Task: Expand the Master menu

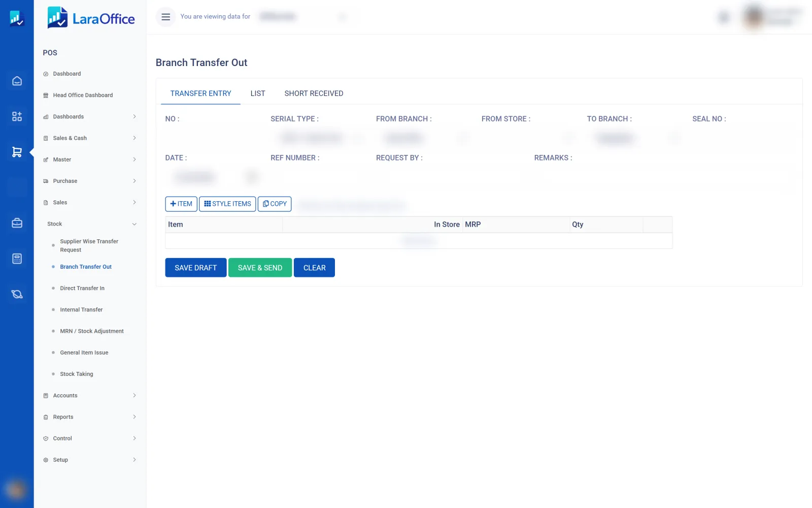Action: [90, 160]
